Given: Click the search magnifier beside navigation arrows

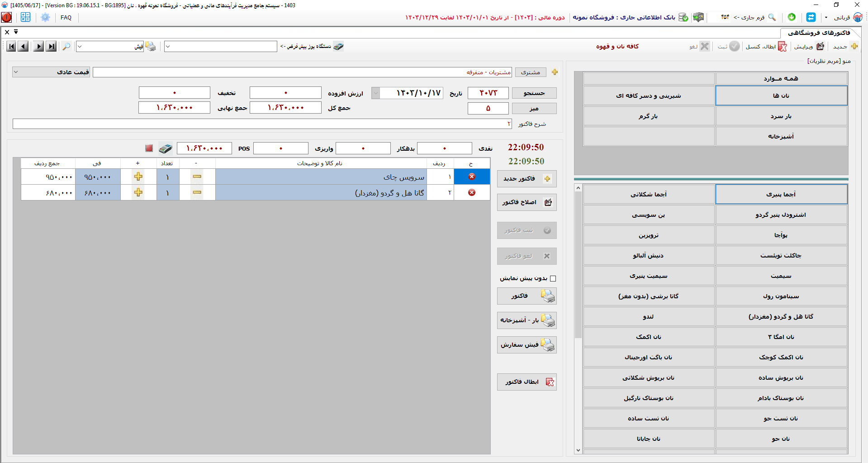Looking at the screenshot, I should pyautogui.click(x=66, y=46).
